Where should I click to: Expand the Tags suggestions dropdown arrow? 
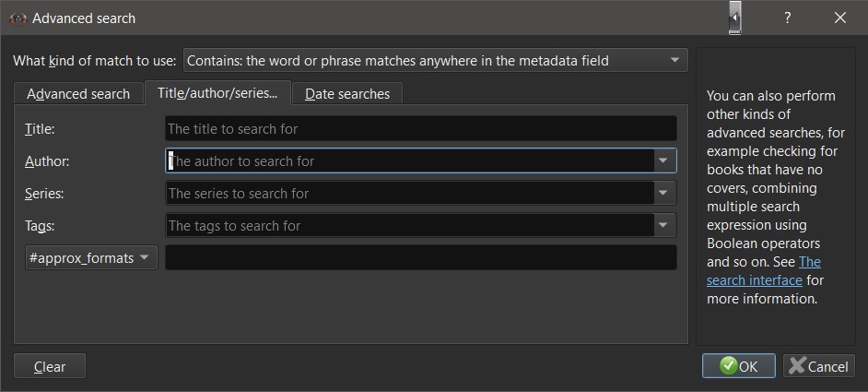pyautogui.click(x=663, y=225)
